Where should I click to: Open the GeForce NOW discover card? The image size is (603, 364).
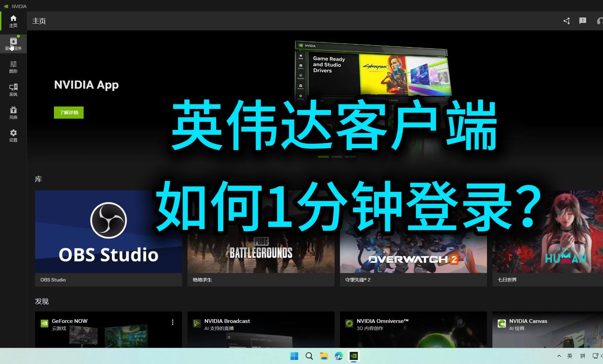[109, 330]
